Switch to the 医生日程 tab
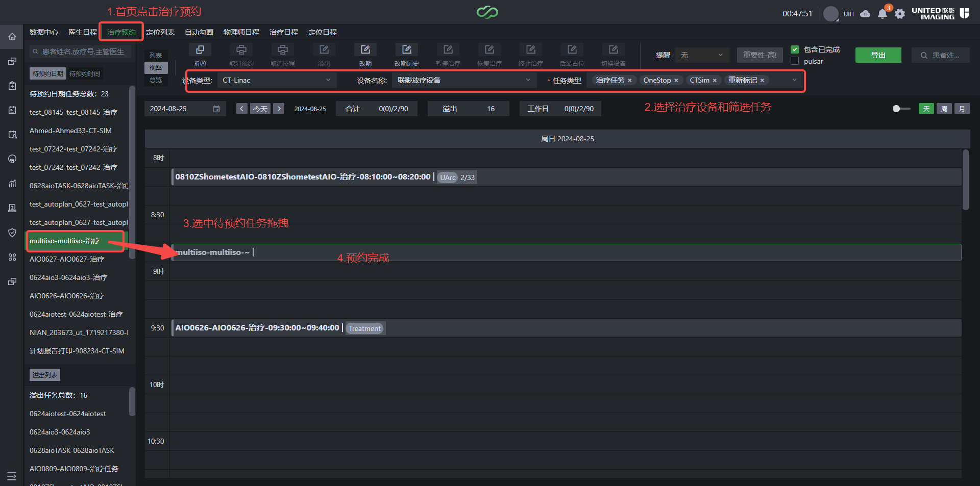Viewport: 980px width, 486px height. 83,32
